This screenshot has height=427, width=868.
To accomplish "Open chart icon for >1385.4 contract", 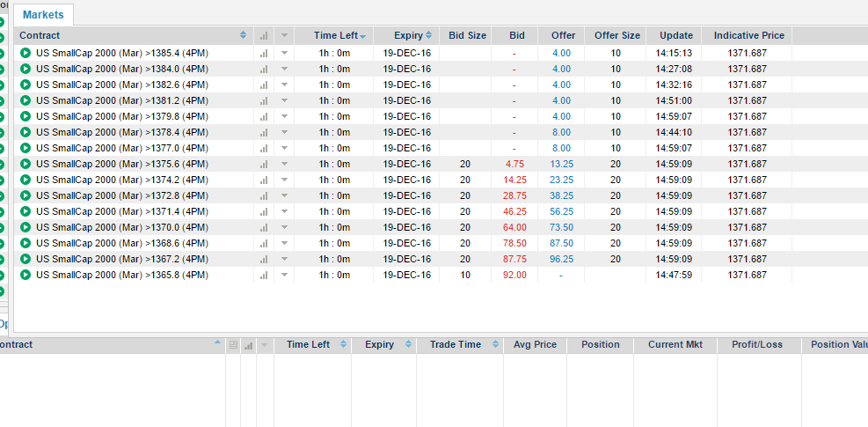I will pyautogui.click(x=264, y=53).
